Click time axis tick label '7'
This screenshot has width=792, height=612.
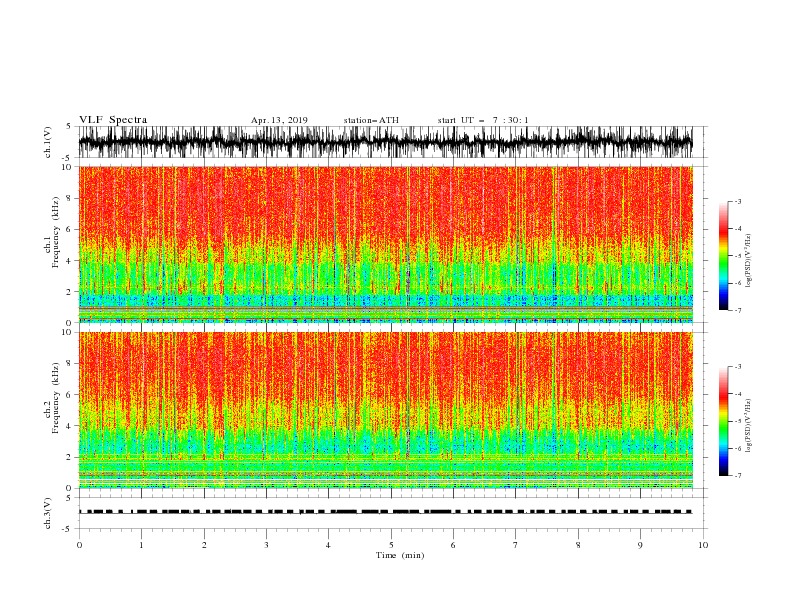point(516,545)
